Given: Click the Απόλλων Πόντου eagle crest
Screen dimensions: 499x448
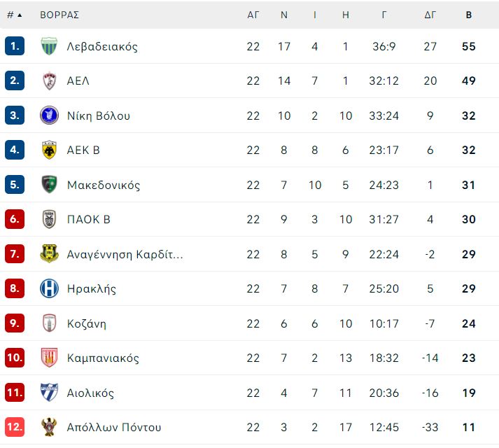Looking at the screenshot, I should click(49, 427).
